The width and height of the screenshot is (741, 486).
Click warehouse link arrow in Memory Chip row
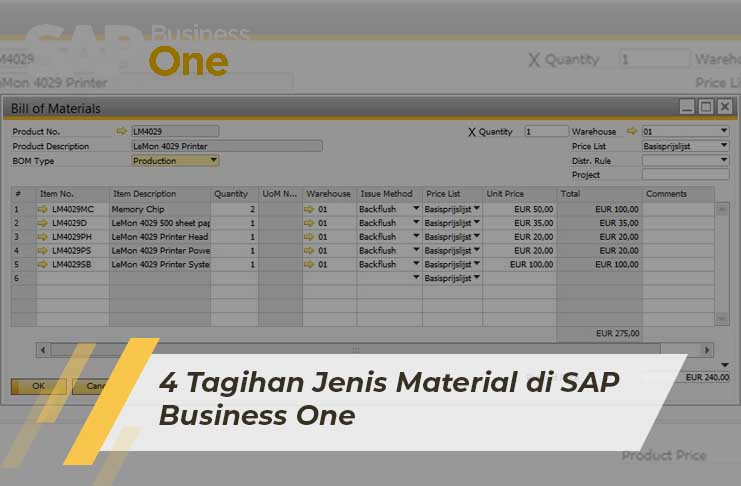click(309, 209)
